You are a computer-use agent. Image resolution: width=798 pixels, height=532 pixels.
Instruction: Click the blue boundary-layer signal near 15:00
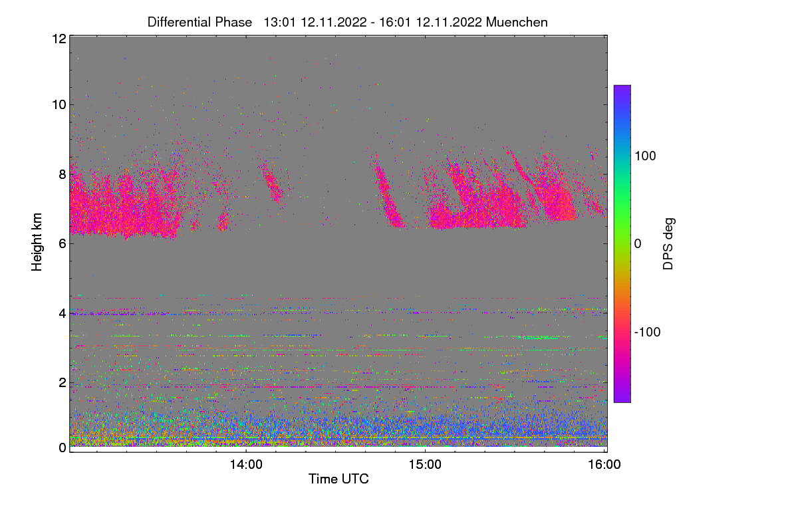click(x=426, y=426)
